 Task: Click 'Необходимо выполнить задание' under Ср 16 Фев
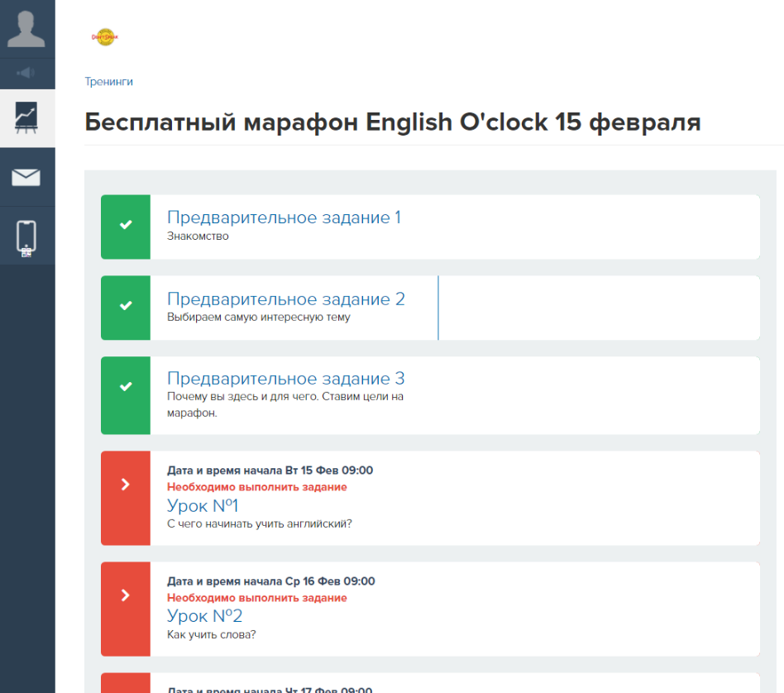(x=257, y=598)
